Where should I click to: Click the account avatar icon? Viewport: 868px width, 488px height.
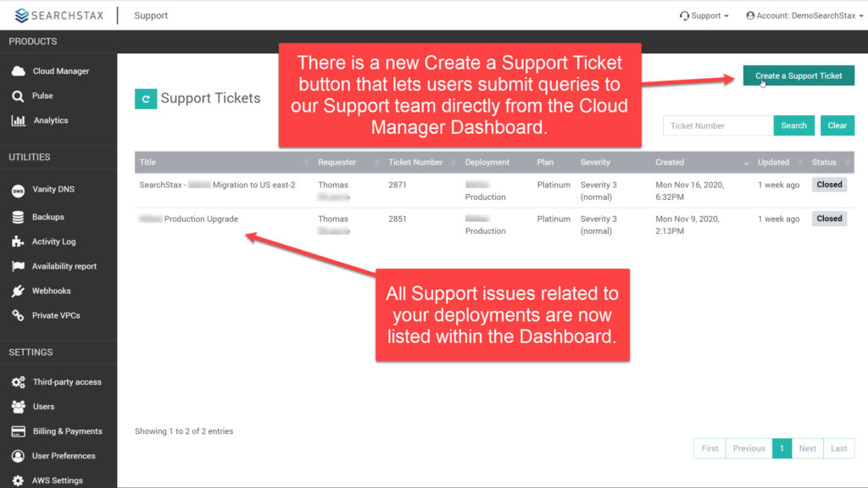750,15
